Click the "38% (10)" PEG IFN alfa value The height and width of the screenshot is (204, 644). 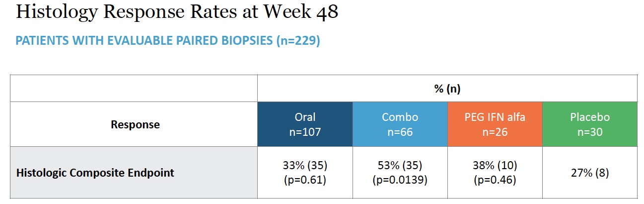[x=495, y=167]
